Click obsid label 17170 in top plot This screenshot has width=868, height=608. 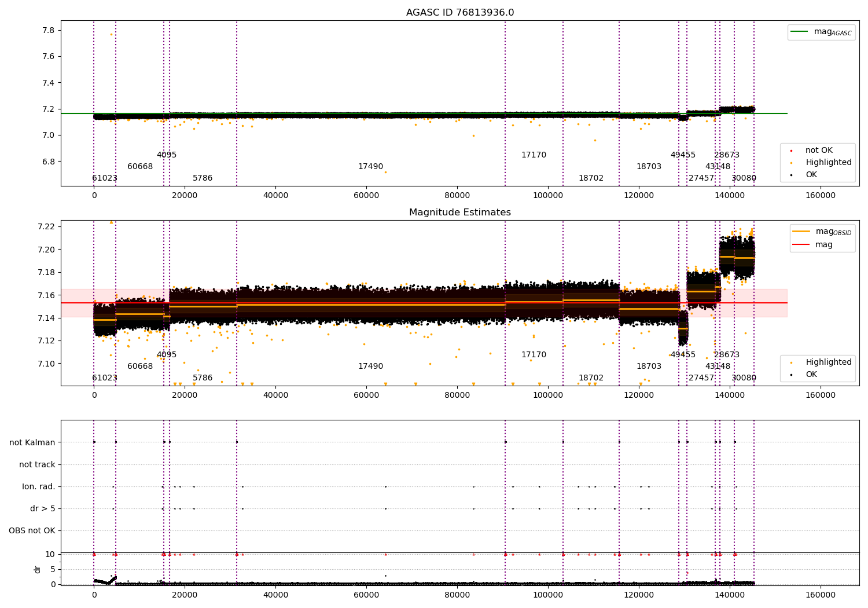[x=534, y=155]
